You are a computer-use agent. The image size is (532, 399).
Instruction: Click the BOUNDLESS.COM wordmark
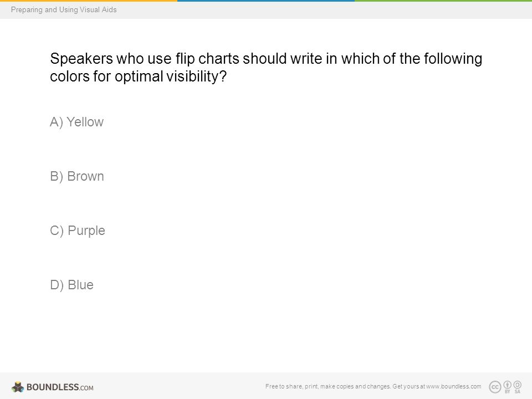pyautogui.click(x=60, y=387)
